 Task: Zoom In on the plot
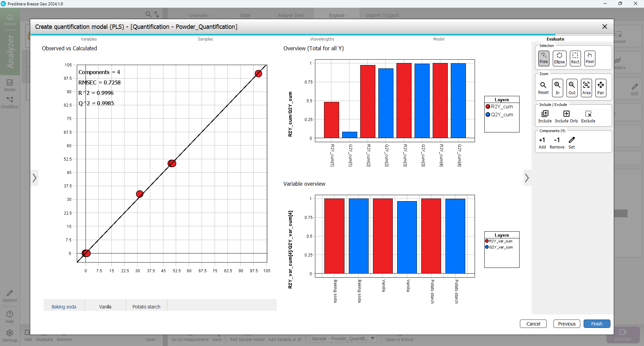pos(557,88)
